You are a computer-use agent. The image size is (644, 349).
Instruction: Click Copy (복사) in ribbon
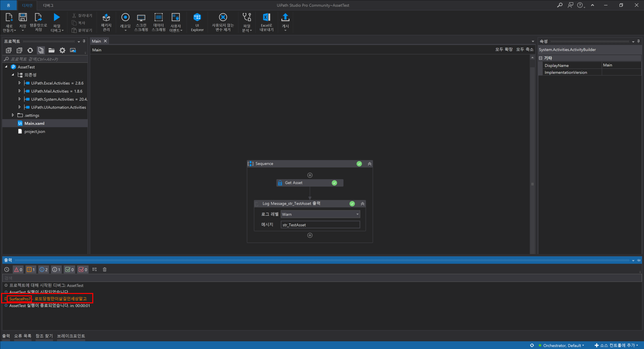[78, 23]
